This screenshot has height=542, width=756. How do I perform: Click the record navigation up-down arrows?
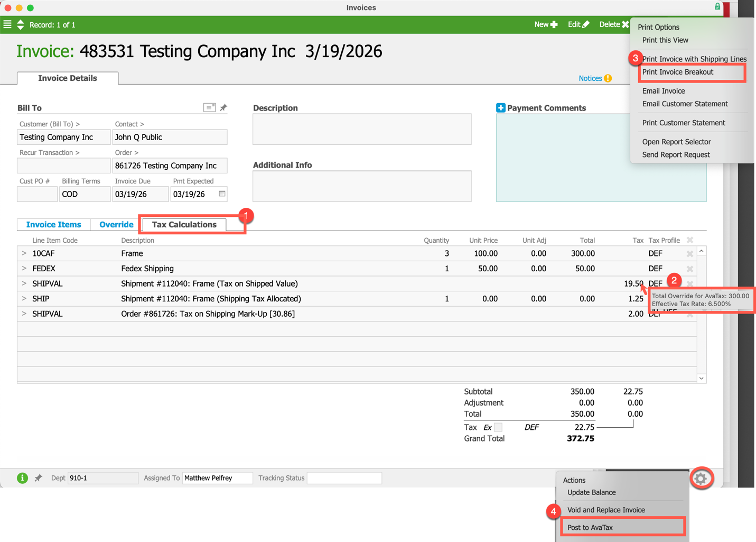21,24
